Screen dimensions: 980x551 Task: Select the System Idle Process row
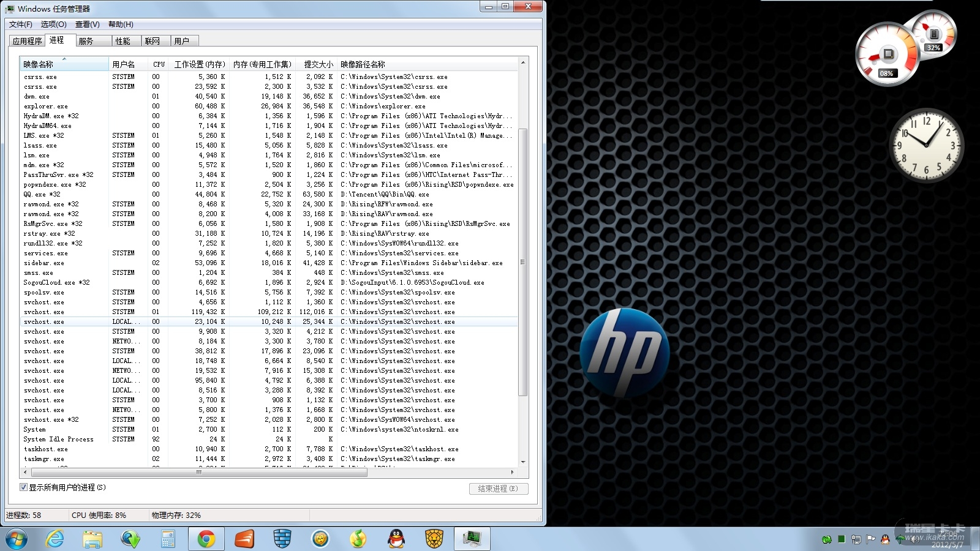pos(269,439)
